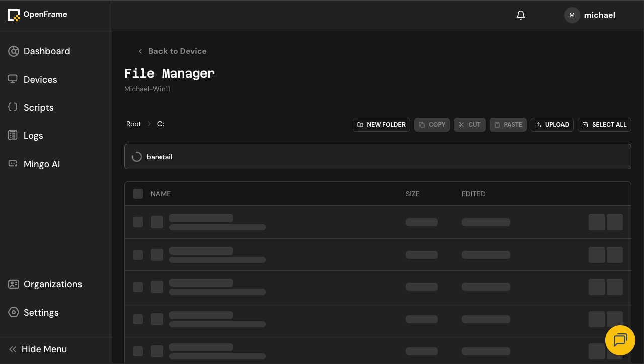Image resolution: width=644 pixels, height=364 pixels.
Task: Navigate to Root in breadcrumb
Action: 134,124
